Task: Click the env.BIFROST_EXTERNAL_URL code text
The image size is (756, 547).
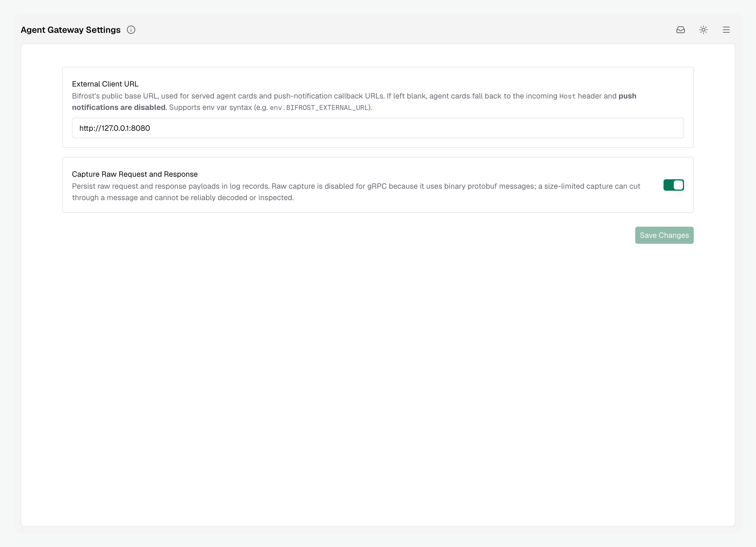Action: point(319,108)
